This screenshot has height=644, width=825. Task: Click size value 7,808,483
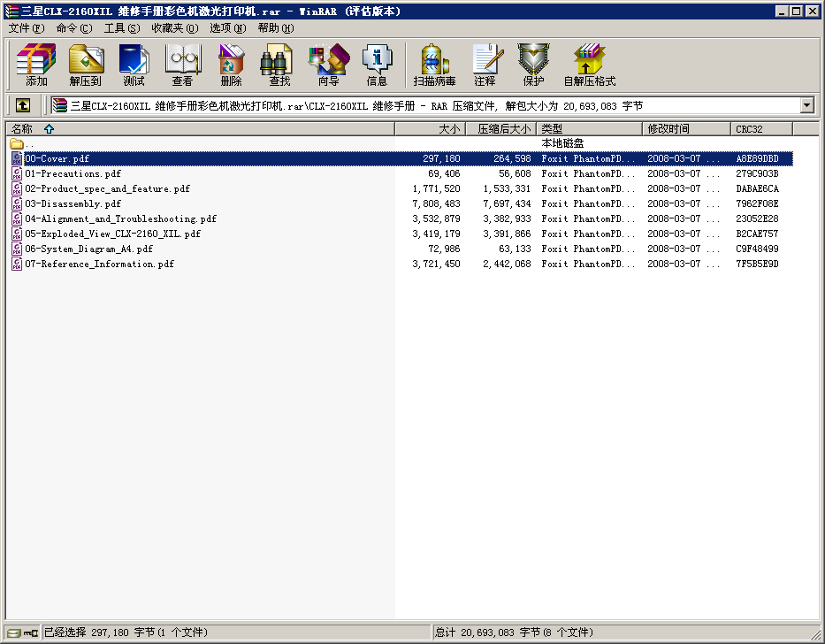pos(436,203)
